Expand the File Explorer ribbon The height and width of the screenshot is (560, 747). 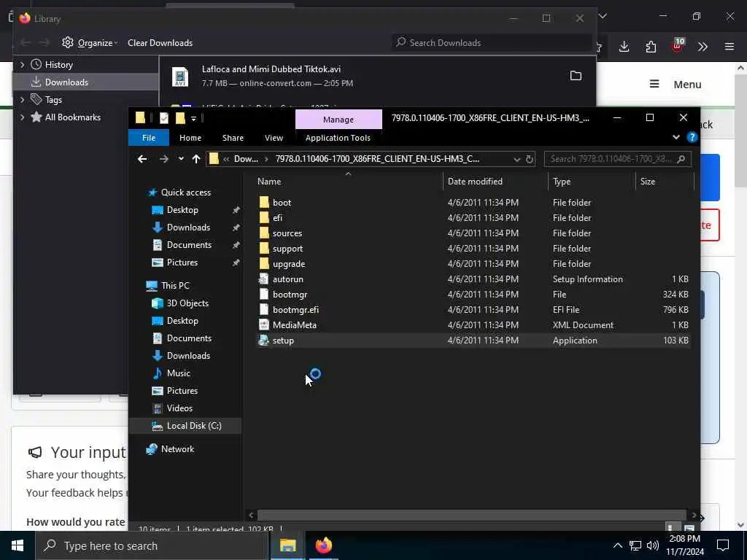676,138
